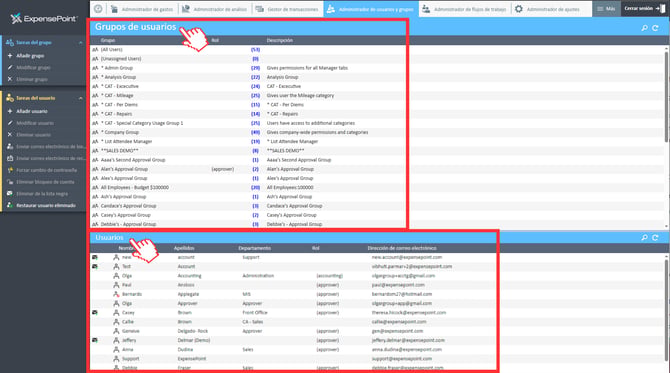Search the Usuarios panel with magnifier icon

(x=644, y=238)
